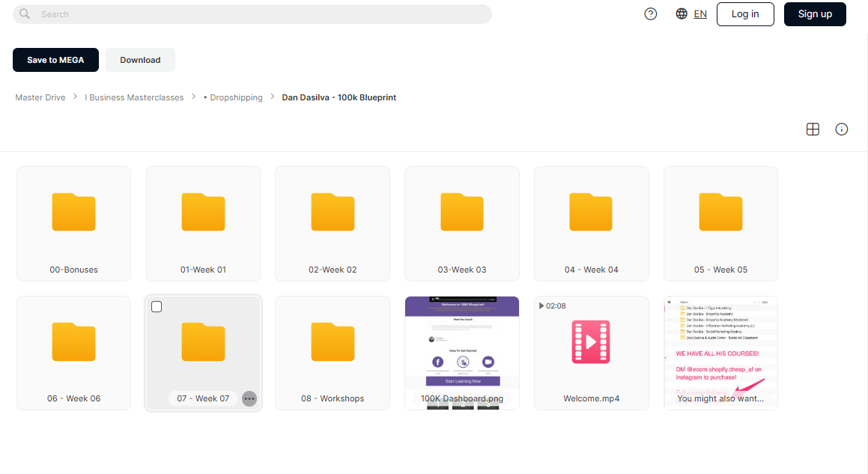Click the 00-Bonuses label text
This screenshot has height=474, width=868.
[x=73, y=270]
